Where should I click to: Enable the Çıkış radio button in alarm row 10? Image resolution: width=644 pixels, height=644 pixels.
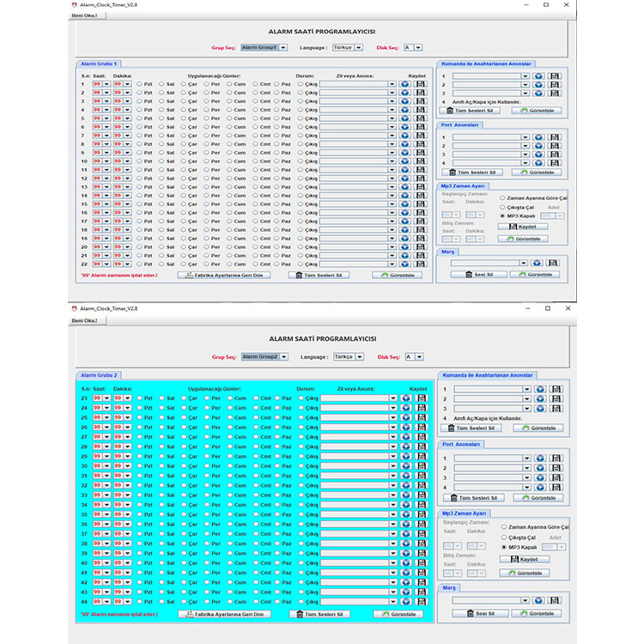pos(301,161)
